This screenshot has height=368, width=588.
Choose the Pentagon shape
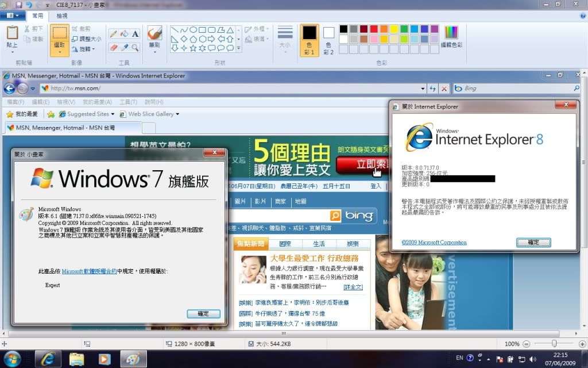coord(193,39)
